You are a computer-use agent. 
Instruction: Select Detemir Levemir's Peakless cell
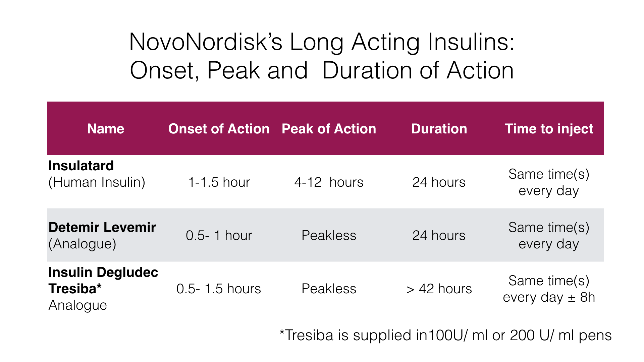pyautogui.click(x=329, y=235)
